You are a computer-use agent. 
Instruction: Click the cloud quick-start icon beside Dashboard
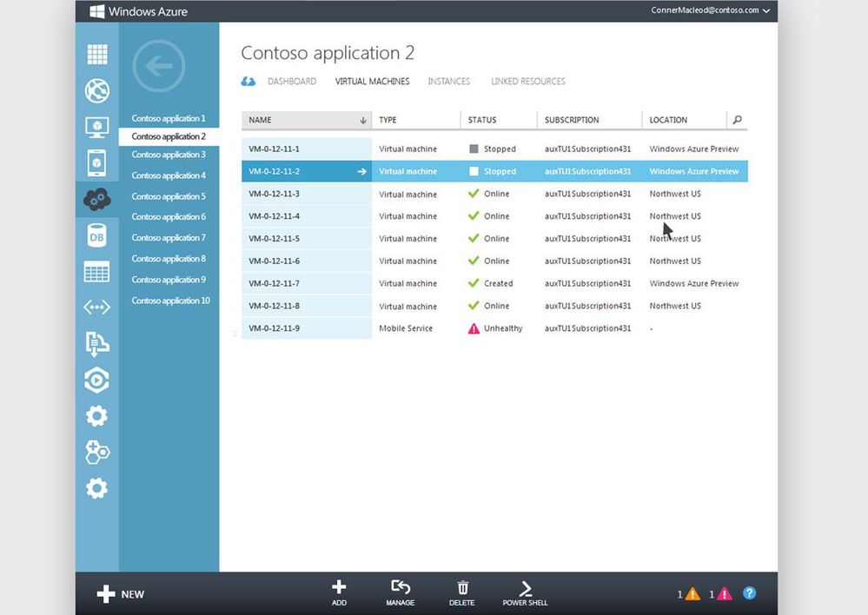click(248, 82)
